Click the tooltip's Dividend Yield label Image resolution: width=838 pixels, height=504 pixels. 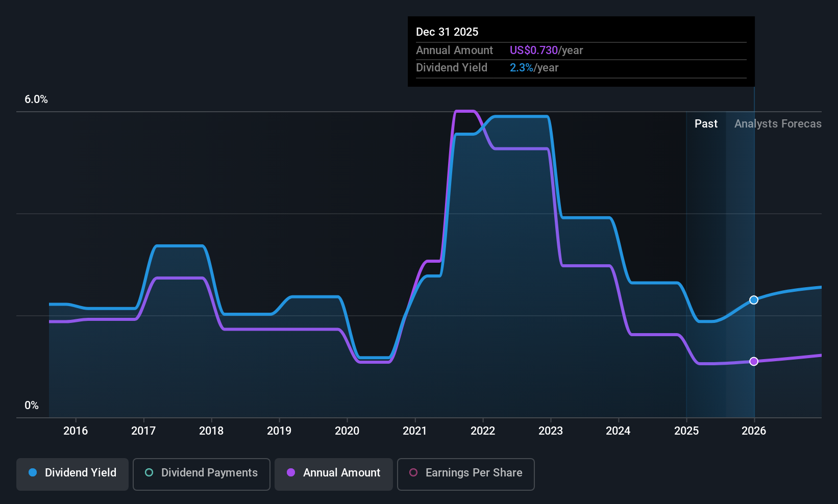[452, 68]
